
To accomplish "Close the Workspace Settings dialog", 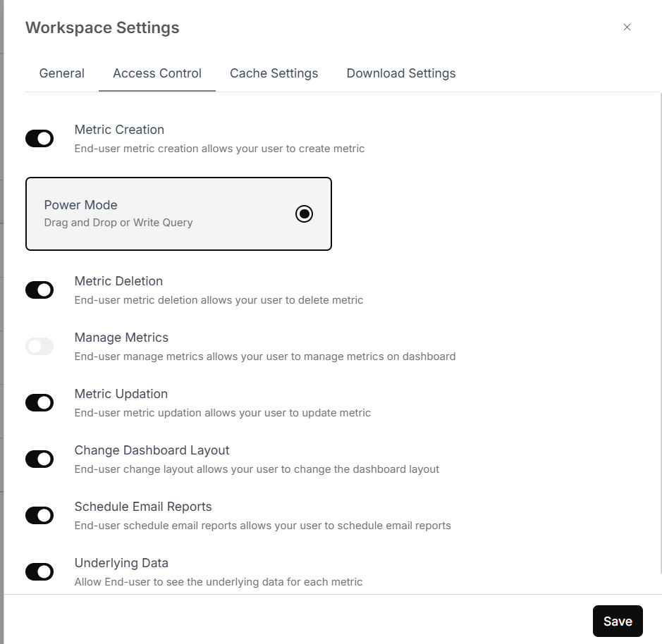I will [627, 27].
